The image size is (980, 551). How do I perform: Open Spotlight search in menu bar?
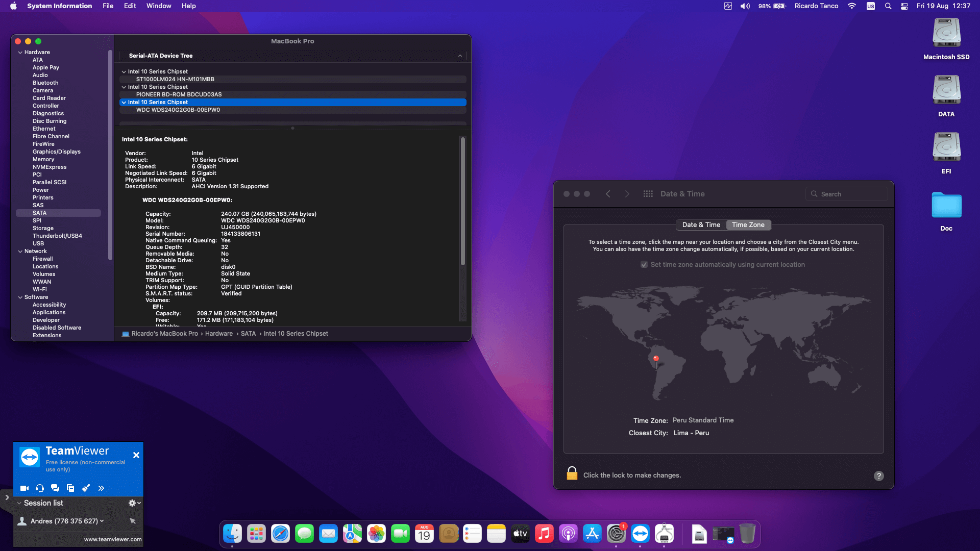tap(888, 6)
